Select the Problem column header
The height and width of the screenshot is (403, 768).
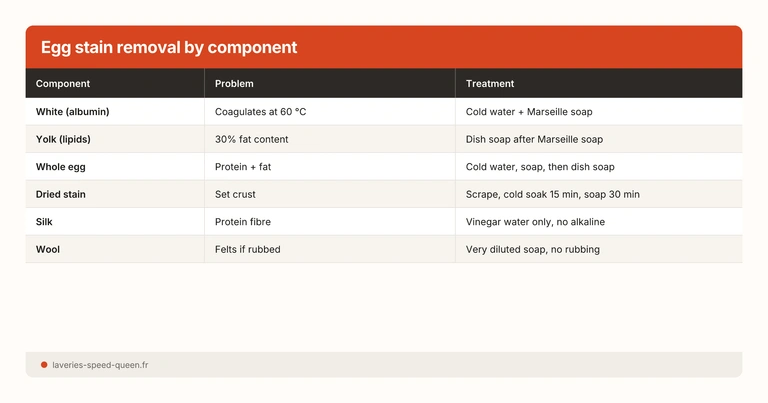pos(234,84)
